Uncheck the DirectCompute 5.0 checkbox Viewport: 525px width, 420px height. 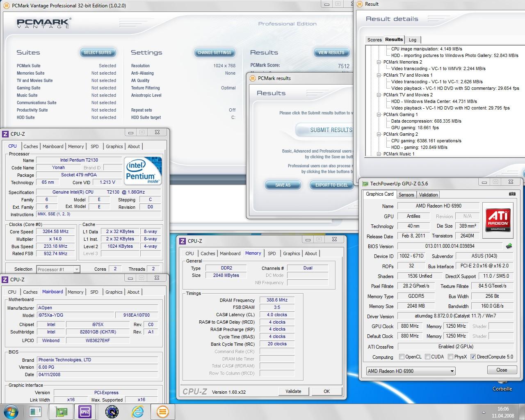click(x=473, y=357)
